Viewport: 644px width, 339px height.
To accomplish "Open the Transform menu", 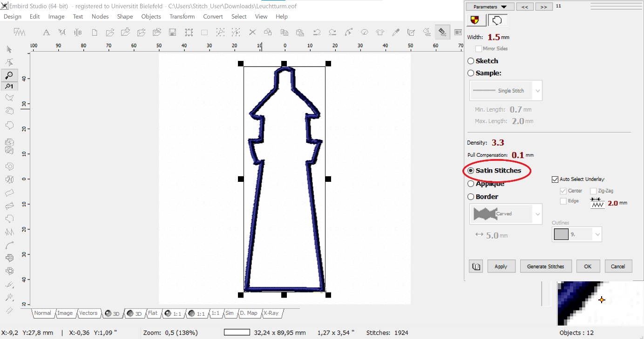I will pyautogui.click(x=182, y=16).
